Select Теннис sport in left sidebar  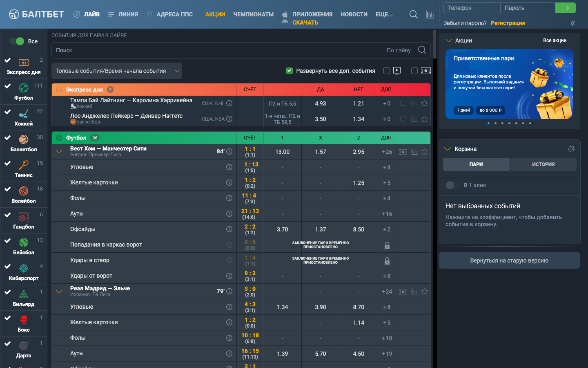click(x=24, y=169)
